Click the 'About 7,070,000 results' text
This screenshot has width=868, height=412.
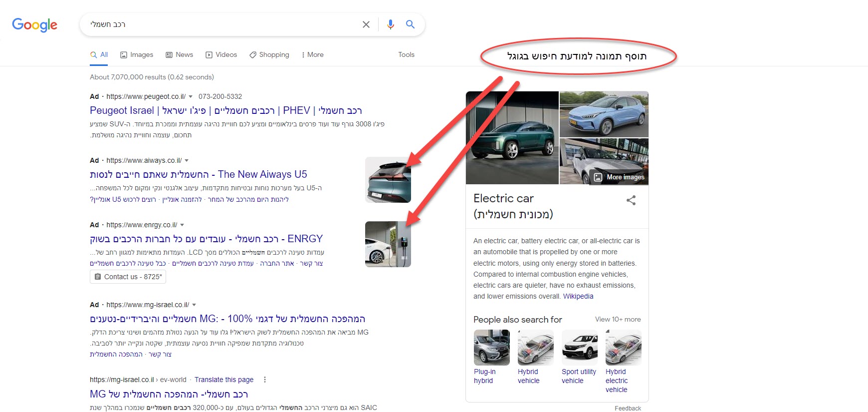pos(152,77)
